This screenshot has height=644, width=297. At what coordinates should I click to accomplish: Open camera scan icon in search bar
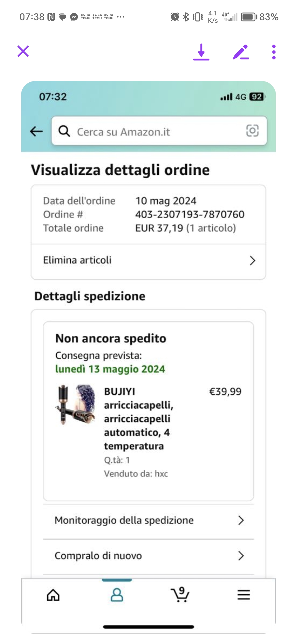pos(252,130)
